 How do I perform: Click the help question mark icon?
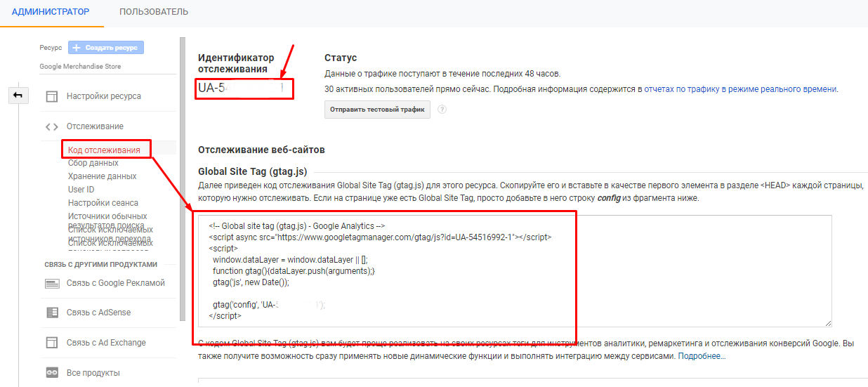click(442, 110)
